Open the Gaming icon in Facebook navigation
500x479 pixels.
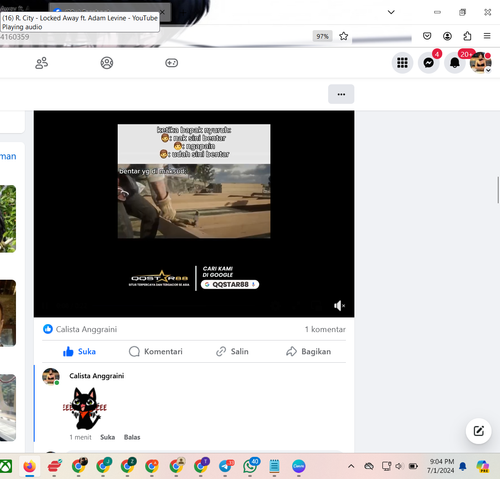click(171, 63)
